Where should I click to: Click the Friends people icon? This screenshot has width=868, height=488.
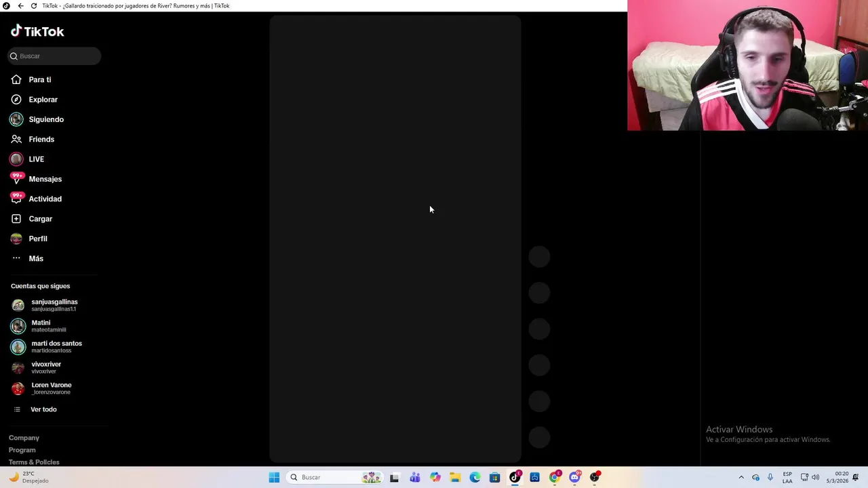point(16,140)
